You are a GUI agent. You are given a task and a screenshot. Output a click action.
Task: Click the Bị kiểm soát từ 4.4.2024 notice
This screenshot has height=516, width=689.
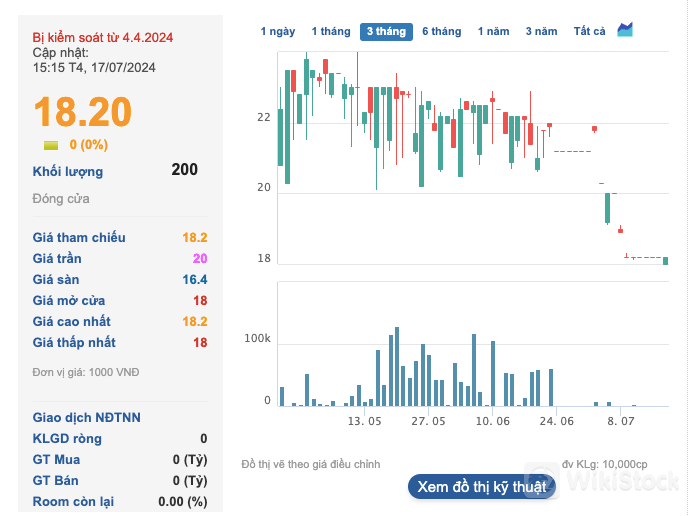pyautogui.click(x=103, y=37)
